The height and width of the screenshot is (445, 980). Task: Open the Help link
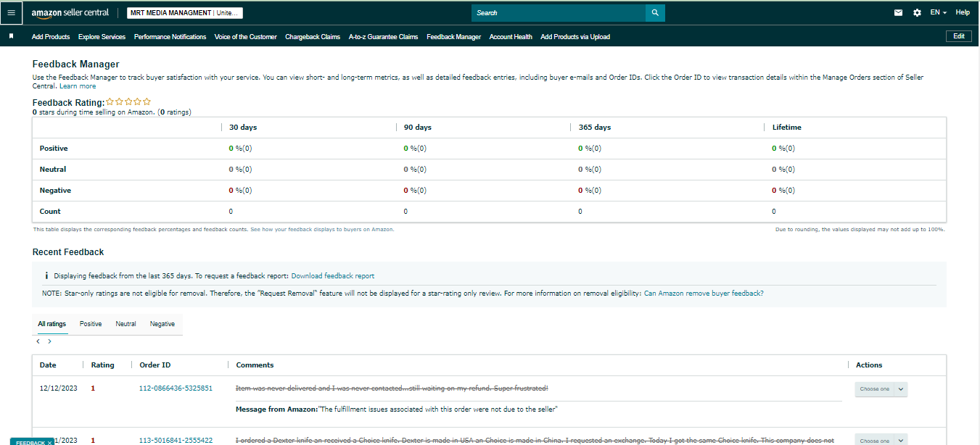pyautogui.click(x=963, y=12)
